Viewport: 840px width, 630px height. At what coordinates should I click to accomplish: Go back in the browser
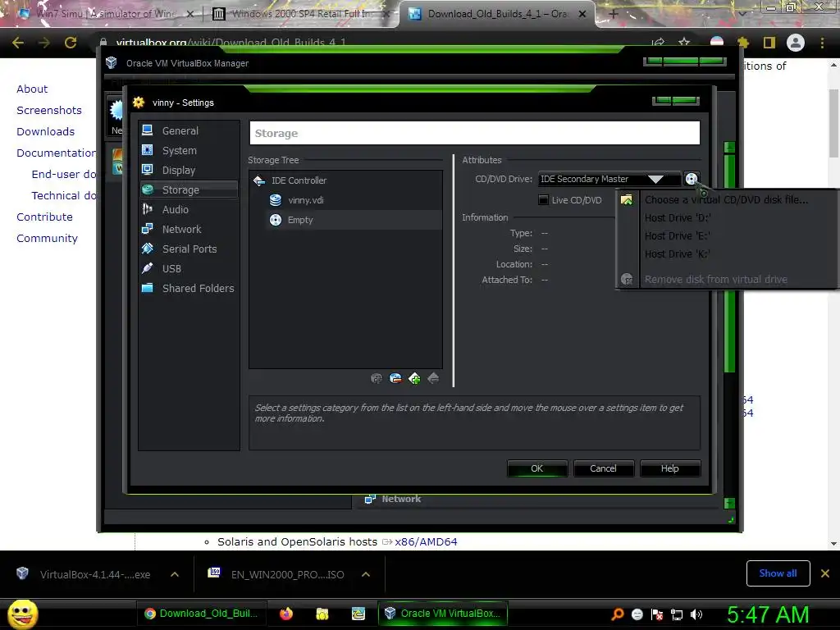pyautogui.click(x=18, y=43)
